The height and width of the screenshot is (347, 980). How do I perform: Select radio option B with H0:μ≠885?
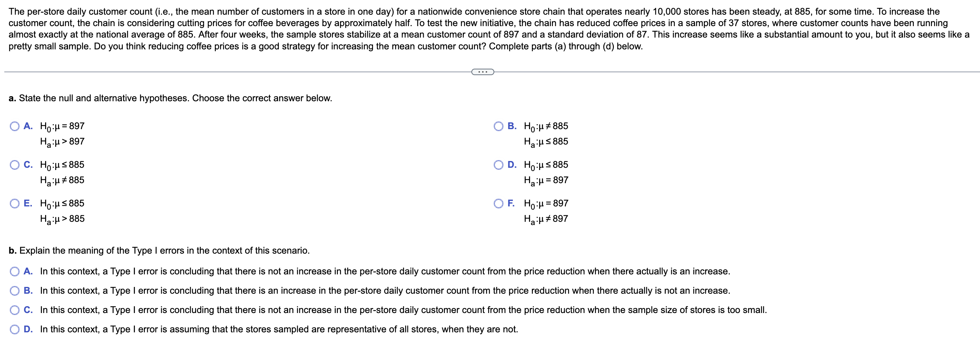(499, 126)
